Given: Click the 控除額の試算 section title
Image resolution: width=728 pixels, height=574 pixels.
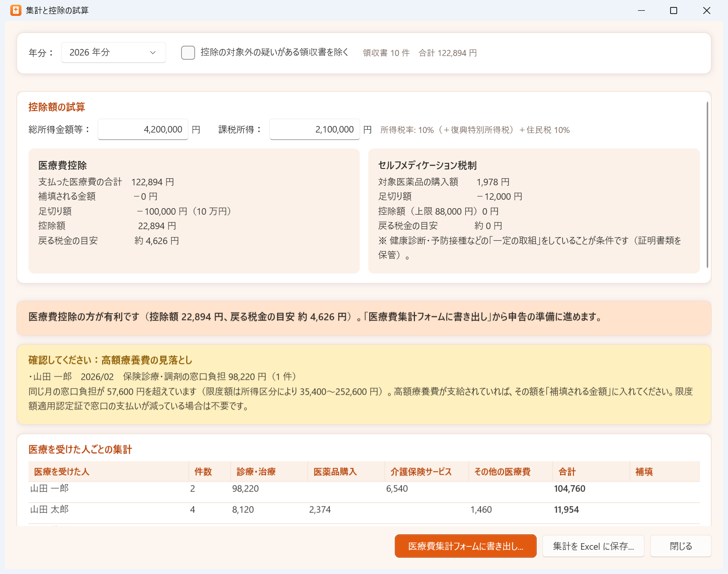Looking at the screenshot, I should [56, 107].
